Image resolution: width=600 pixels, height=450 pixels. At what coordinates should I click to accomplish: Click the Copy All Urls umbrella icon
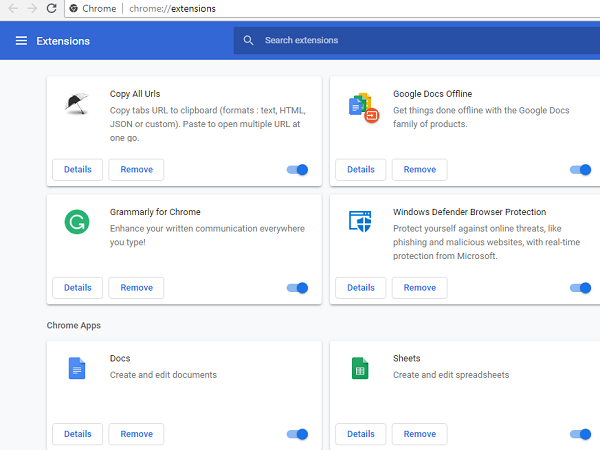(77, 104)
